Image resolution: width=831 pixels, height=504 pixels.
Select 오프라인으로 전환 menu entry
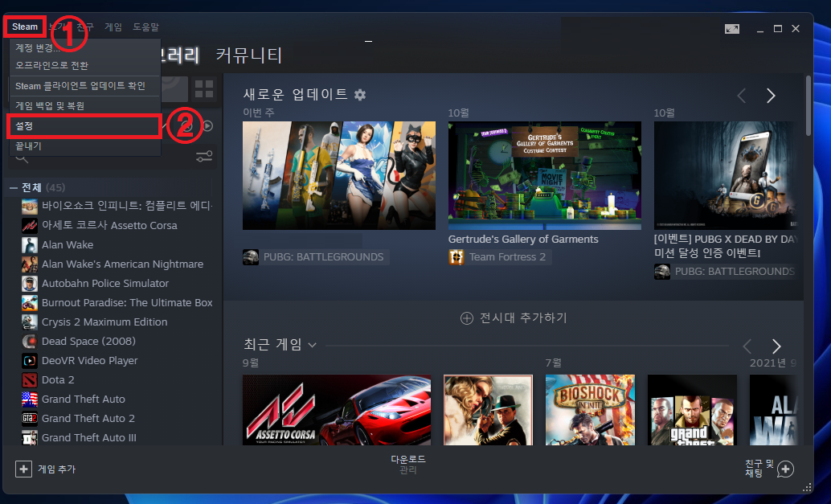pos(85,65)
